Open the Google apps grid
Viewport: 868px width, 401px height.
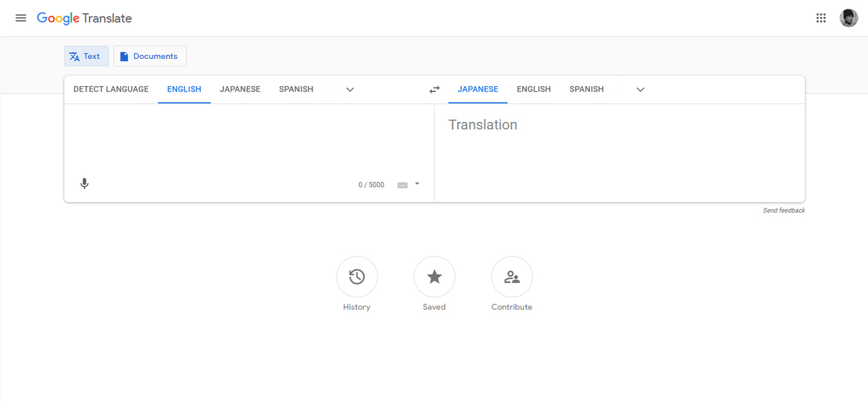point(821,18)
